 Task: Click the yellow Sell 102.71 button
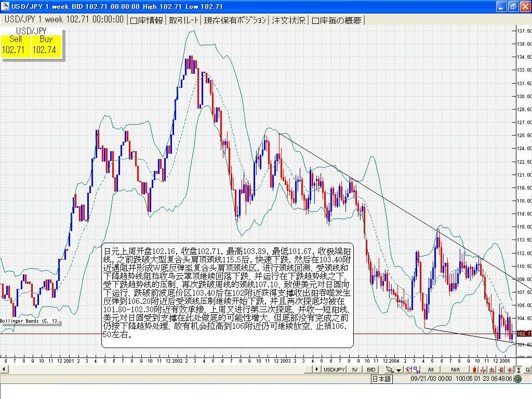[x=16, y=45]
